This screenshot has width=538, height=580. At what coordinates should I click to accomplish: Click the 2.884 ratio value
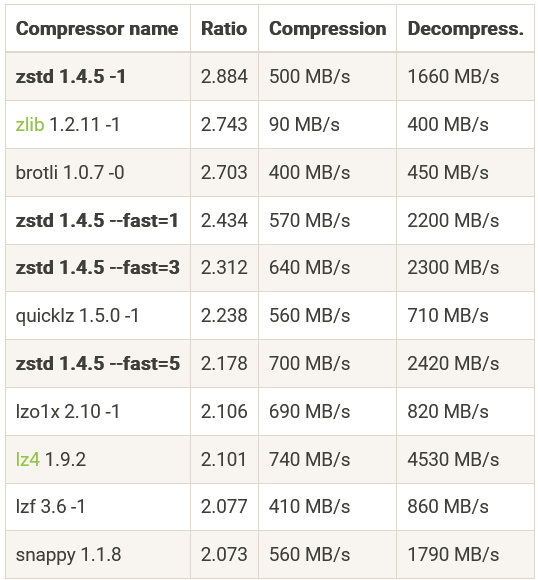224,77
